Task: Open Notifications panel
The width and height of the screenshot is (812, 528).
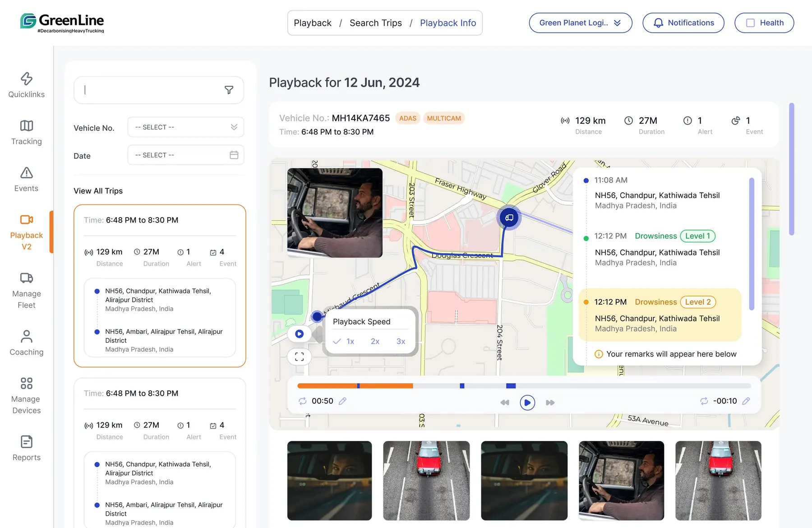Action: click(x=683, y=23)
